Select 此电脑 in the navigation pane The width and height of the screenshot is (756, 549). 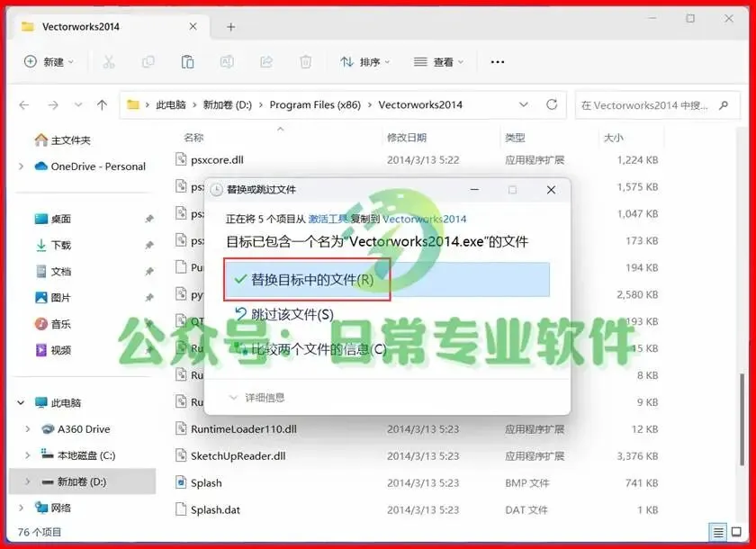[x=58, y=402]
